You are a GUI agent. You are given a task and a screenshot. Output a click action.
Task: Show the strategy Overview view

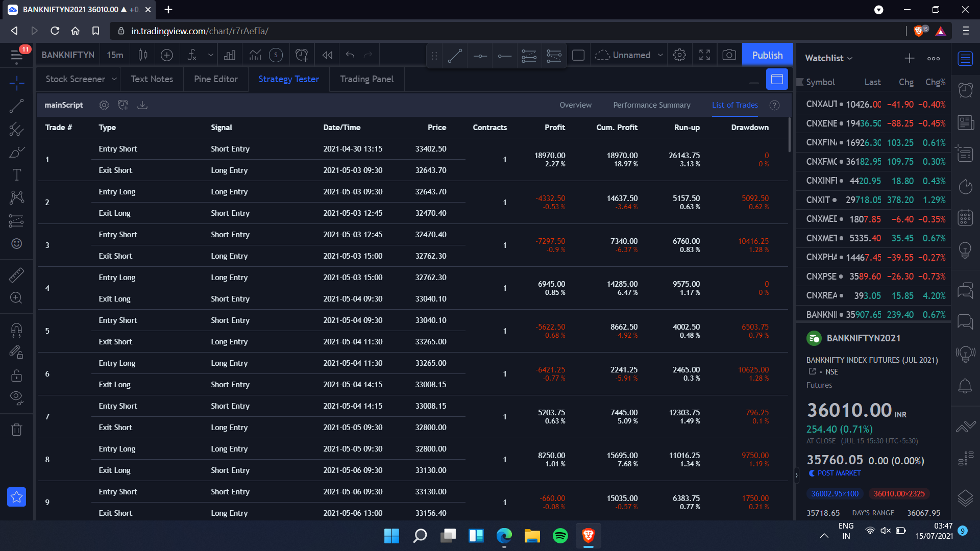575,105
